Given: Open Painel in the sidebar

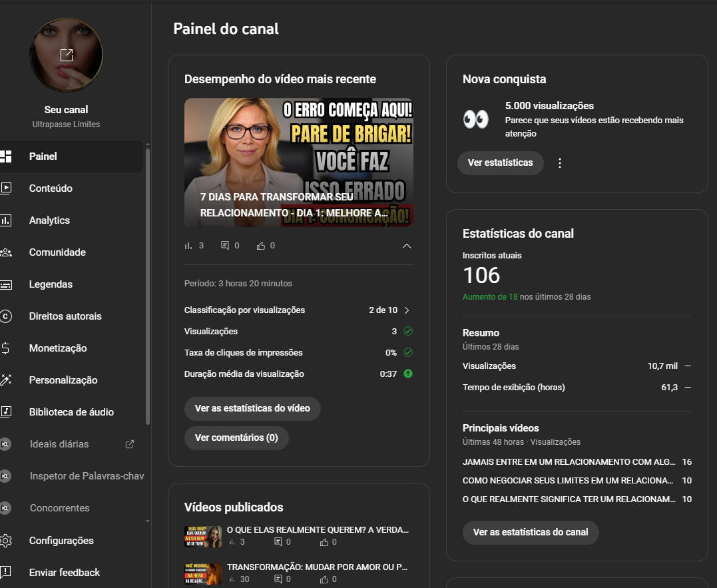Looking at the screenshot, I should (x=71, y=156).
